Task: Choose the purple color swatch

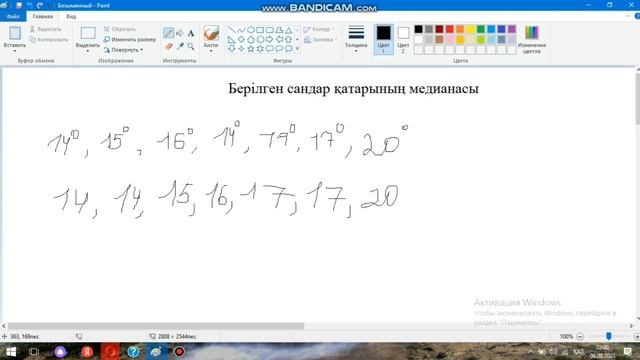Action: point(511,29)
